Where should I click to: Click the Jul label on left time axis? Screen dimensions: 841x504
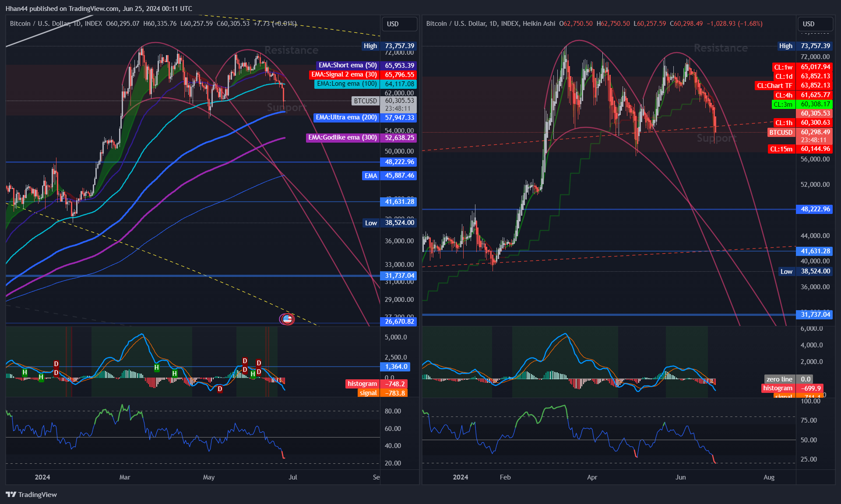pyautogui.click(x=293, y=477)
